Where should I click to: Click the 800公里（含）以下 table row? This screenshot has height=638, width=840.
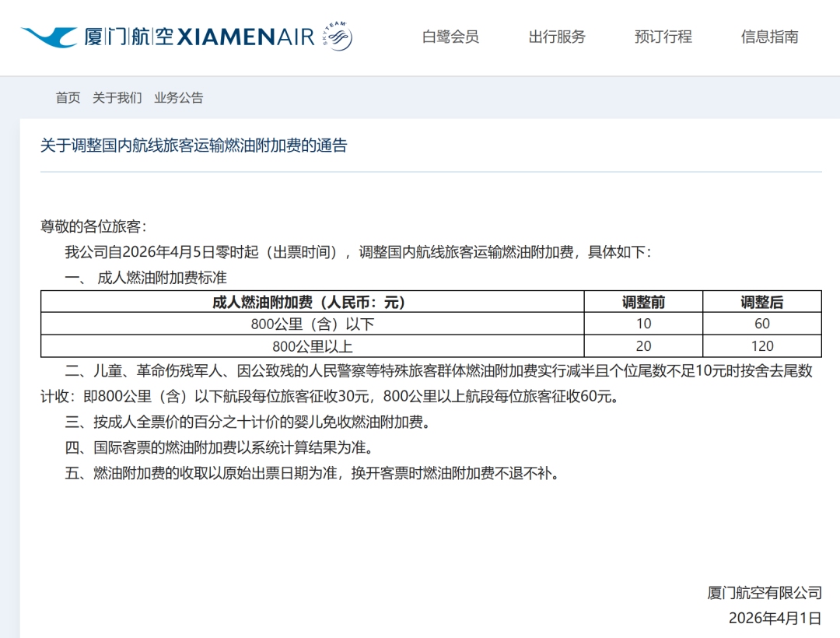311,324
